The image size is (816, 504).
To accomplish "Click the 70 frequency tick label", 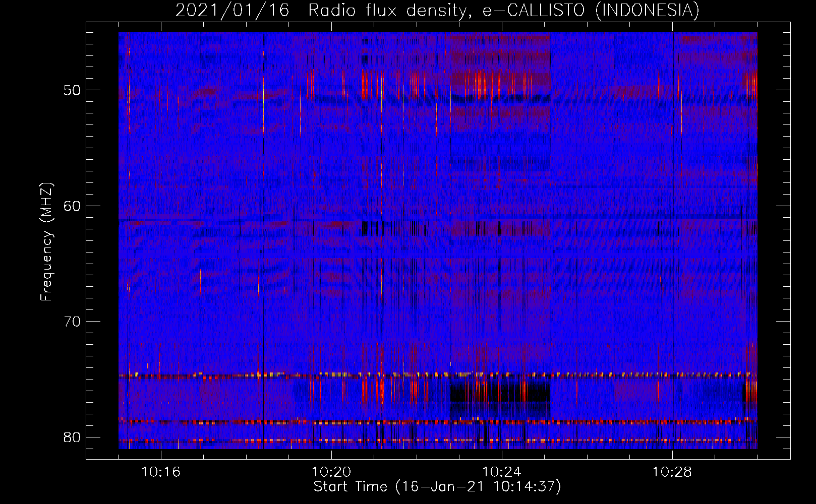I will coord(73,322).
